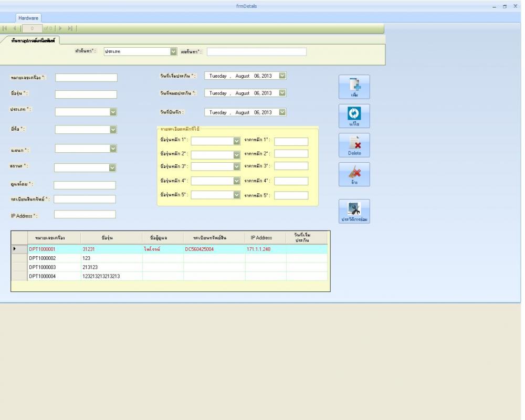Select the ค้นหาอุปกรณ์ search tab
Screen dimensions: 525x420
33,40
